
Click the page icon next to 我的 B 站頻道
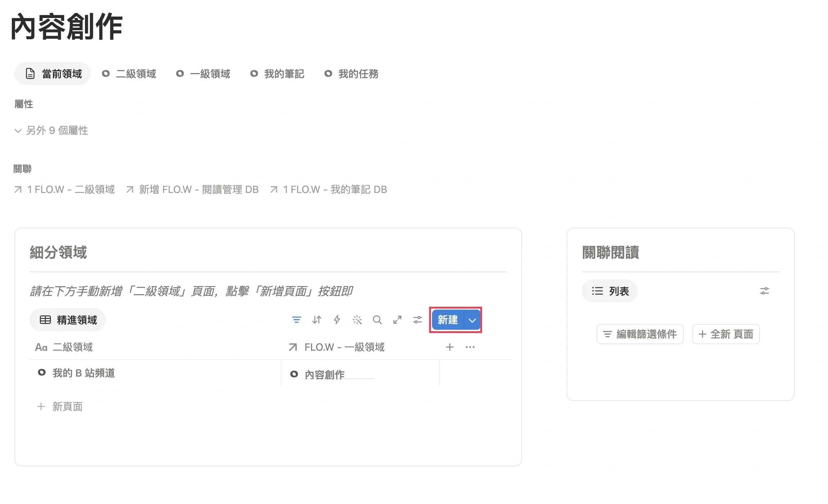42,373
